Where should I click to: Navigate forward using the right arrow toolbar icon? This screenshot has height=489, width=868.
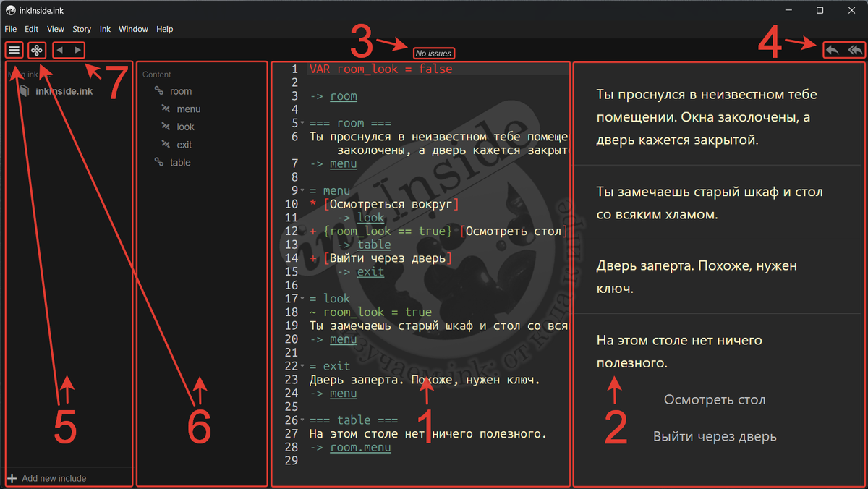coord(77,50)
